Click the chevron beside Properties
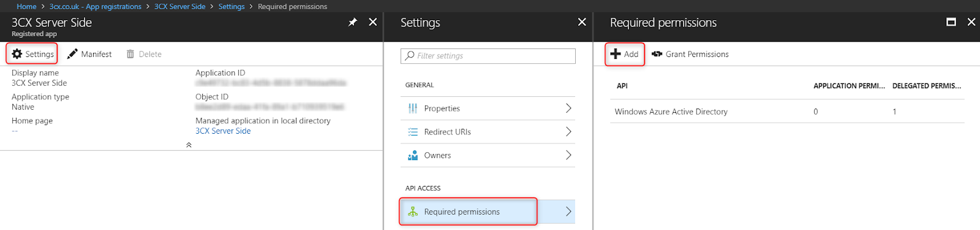 click(x=568, y=109)
